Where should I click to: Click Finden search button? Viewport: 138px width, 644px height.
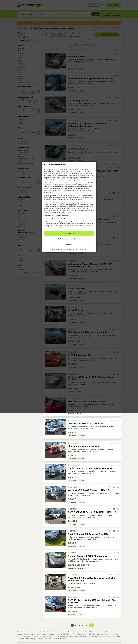click(95, 14)
